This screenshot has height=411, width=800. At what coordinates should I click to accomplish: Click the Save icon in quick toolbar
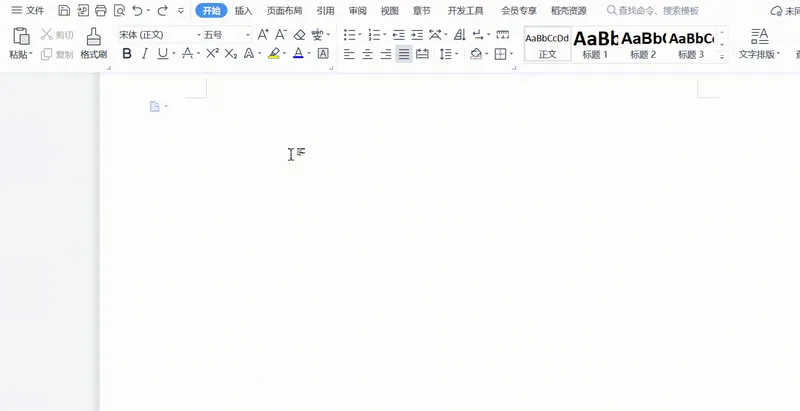coord(64,10)
